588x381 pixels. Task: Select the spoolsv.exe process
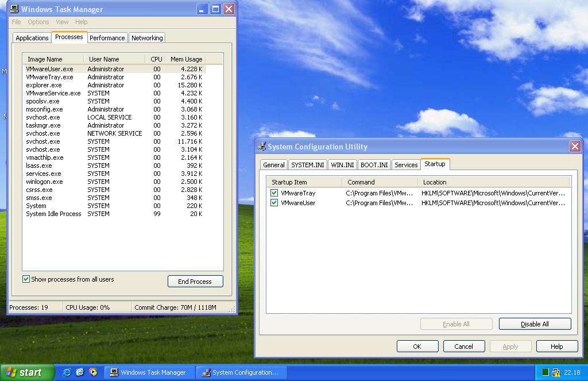coord(115,101)
